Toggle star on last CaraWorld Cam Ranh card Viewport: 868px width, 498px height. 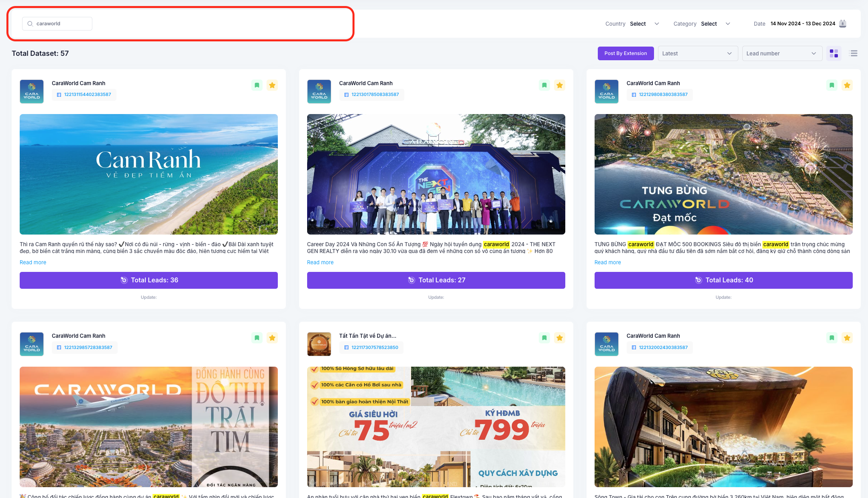pos(847,338)
